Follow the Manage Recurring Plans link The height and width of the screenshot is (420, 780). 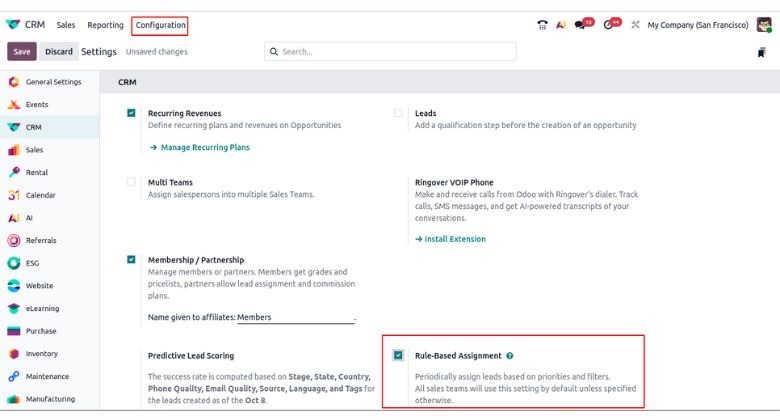[x=199, y=147]
